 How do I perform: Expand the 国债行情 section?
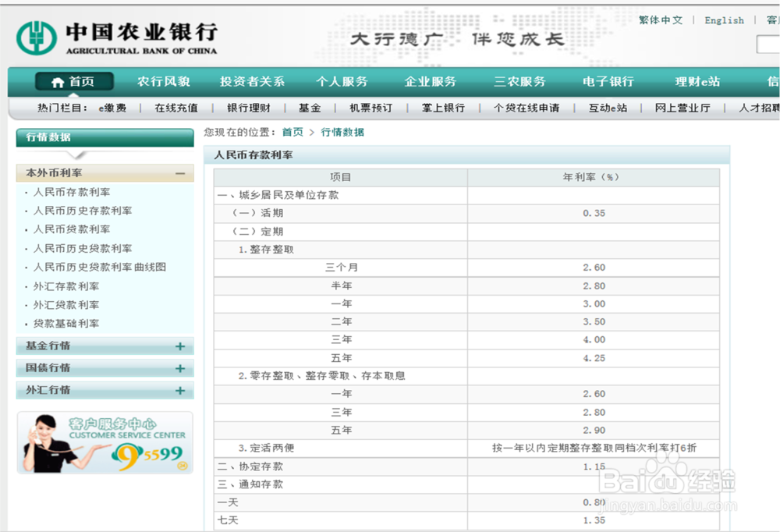[180, 369]
